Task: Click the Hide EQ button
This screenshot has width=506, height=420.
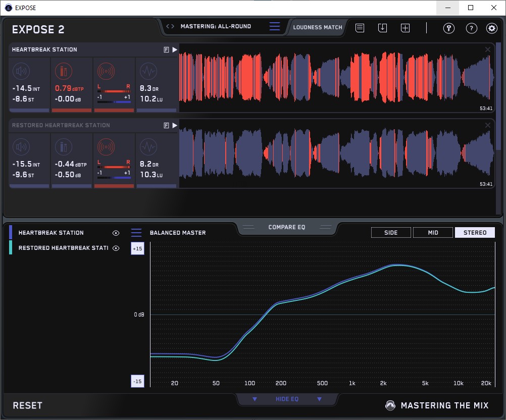Action: (287, 399)
